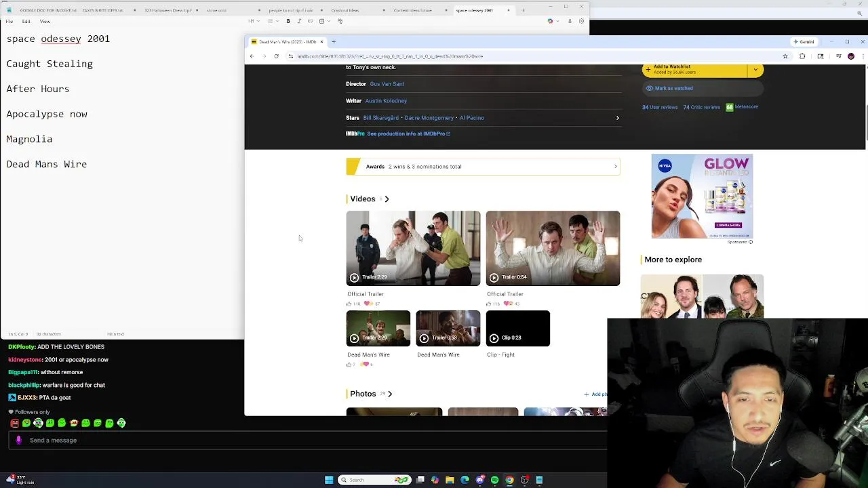Open writer Austin Kolodney's page
The width and height of the screenshot is (868, 488).
[x=386, y=101]
